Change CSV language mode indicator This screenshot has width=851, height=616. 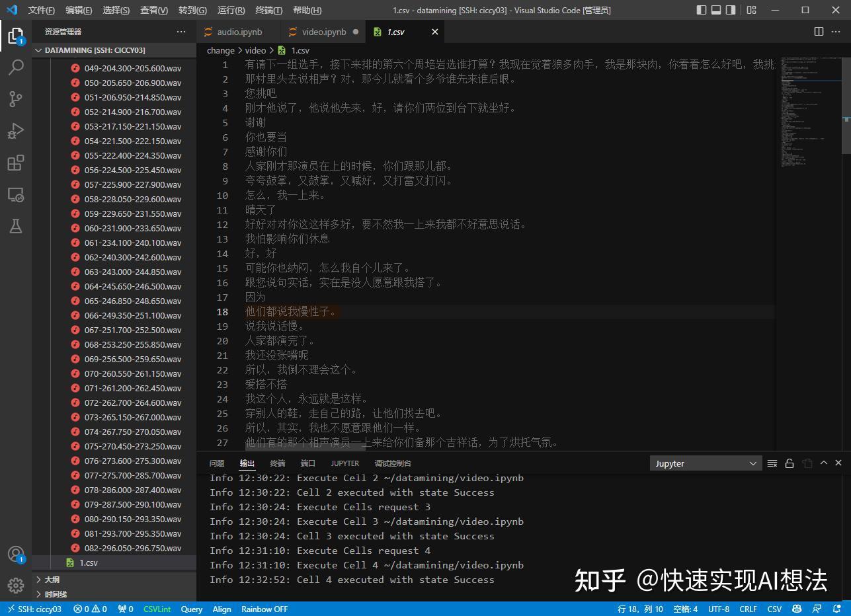point(774,609)
